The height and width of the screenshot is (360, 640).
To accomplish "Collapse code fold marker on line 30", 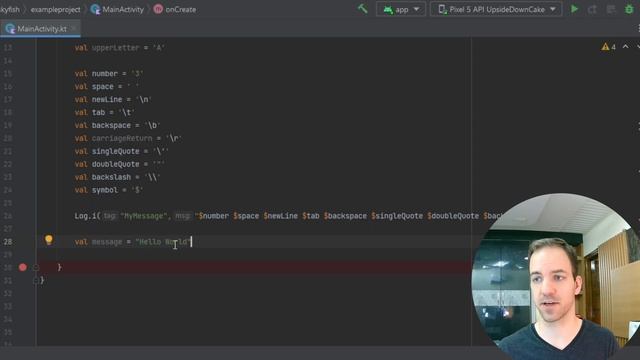I will click(36, 267).
